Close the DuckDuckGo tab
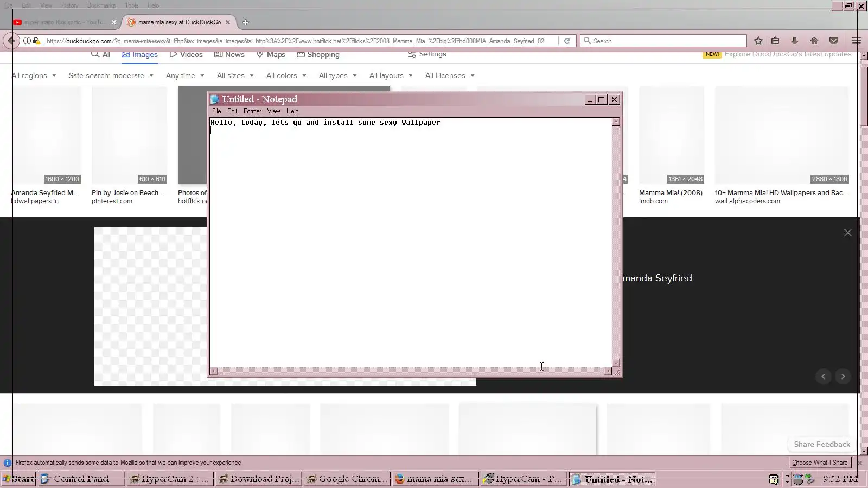 click(x=228, y=22)
